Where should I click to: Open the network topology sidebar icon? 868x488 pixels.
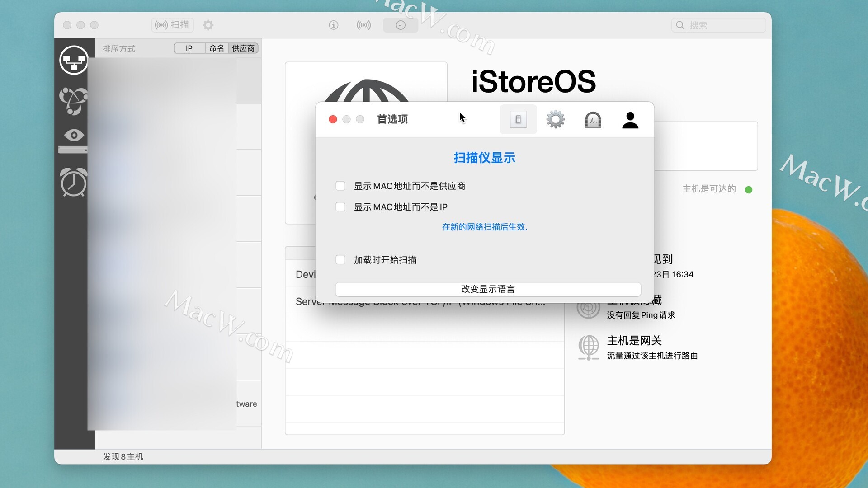(73, 100)
